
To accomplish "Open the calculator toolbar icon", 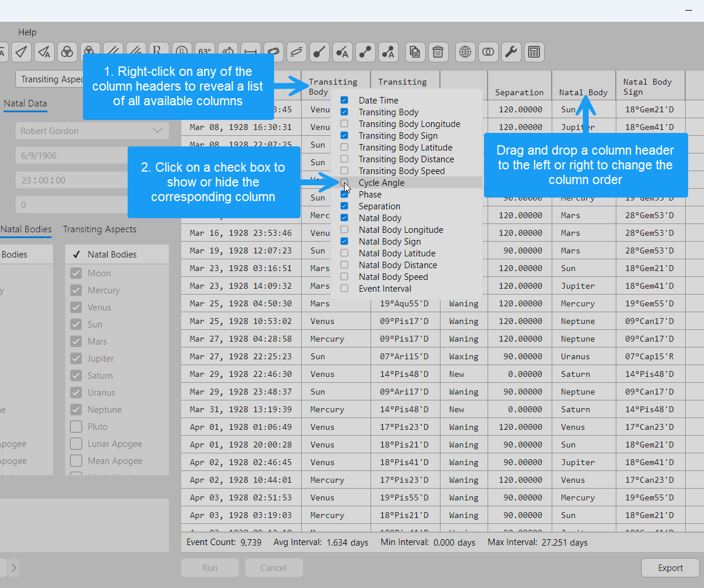I will coord(534,52).
